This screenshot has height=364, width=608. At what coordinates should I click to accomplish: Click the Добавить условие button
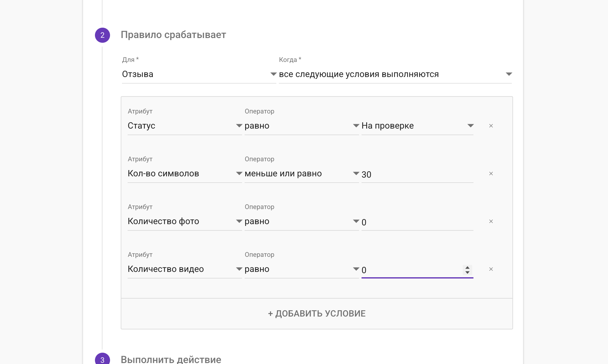317,313
